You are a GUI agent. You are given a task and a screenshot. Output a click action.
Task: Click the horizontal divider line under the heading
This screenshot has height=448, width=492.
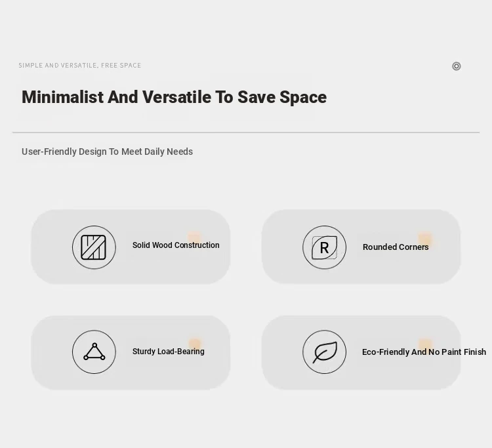[246, 132]
